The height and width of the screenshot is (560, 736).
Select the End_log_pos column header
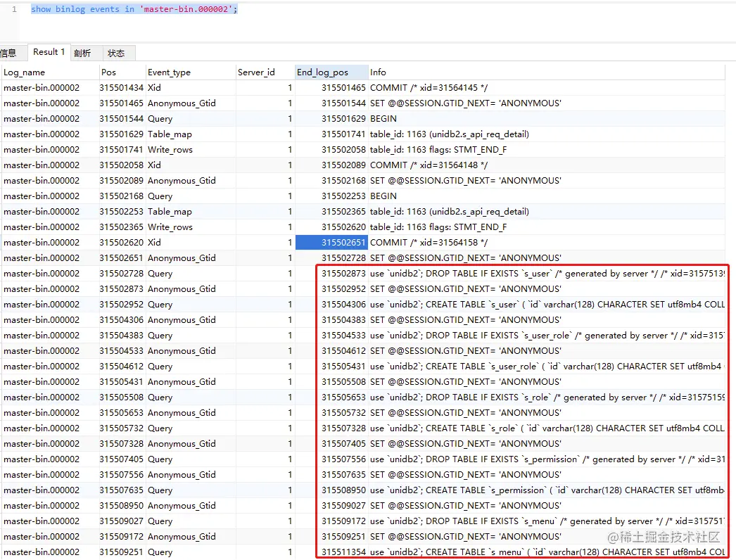tap(331, 72)
